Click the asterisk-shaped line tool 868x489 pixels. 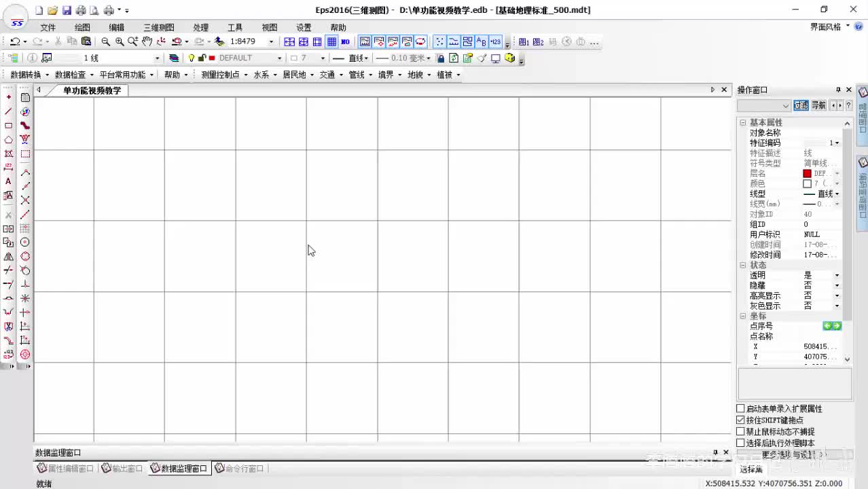[x=25, y=298]
